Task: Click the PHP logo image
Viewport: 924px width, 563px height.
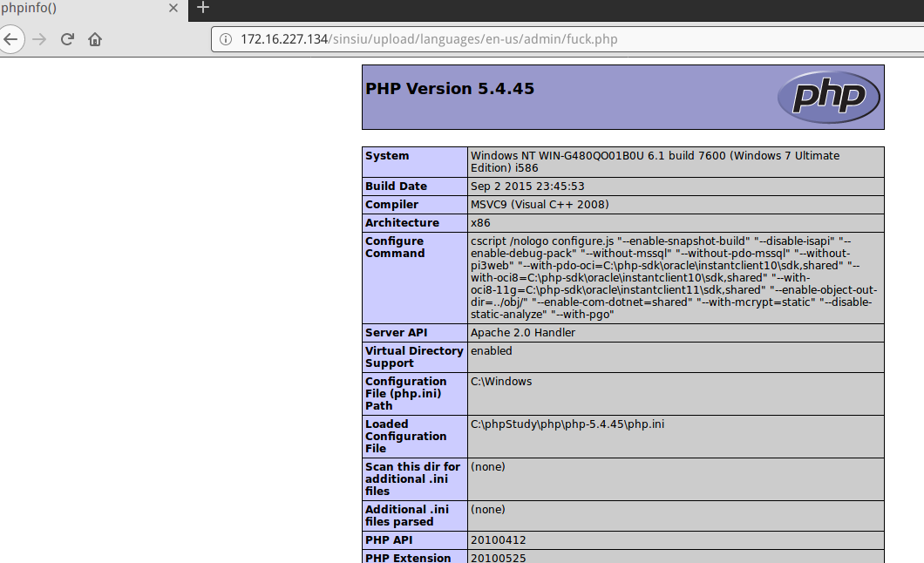Action: pos(828,97)
